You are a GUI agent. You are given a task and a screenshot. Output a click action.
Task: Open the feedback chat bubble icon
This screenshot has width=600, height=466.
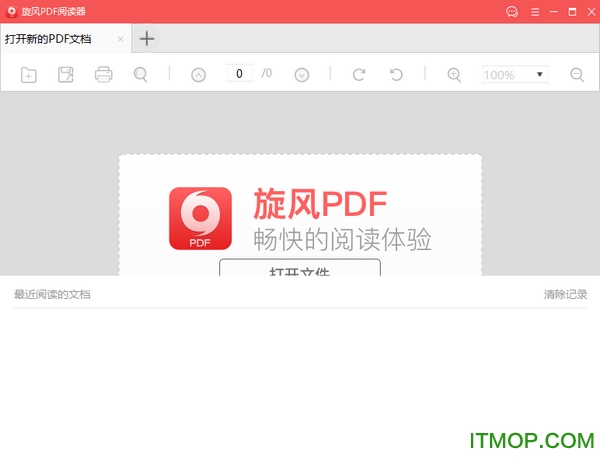pos(512,12)
